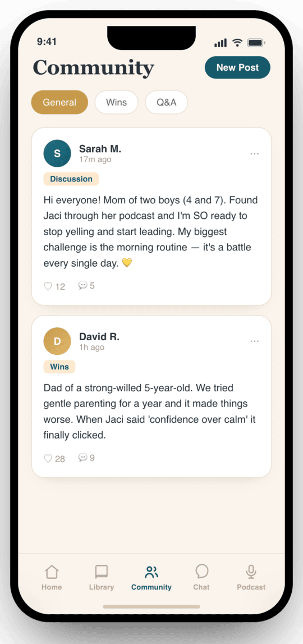The width and height of the screenshot is (303, 644).
Task: Like David R.'s post with heart icon
Action: (48, 458)
